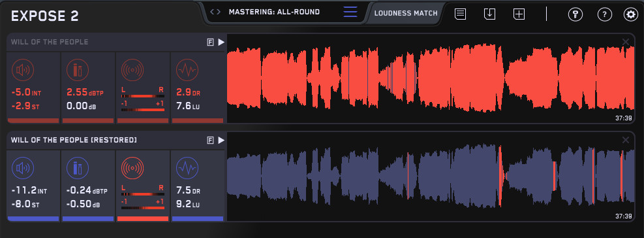This screenshot has height=238, width=644.
Task: Select the -2.9 ST loudness value
Action: [25, 106]
